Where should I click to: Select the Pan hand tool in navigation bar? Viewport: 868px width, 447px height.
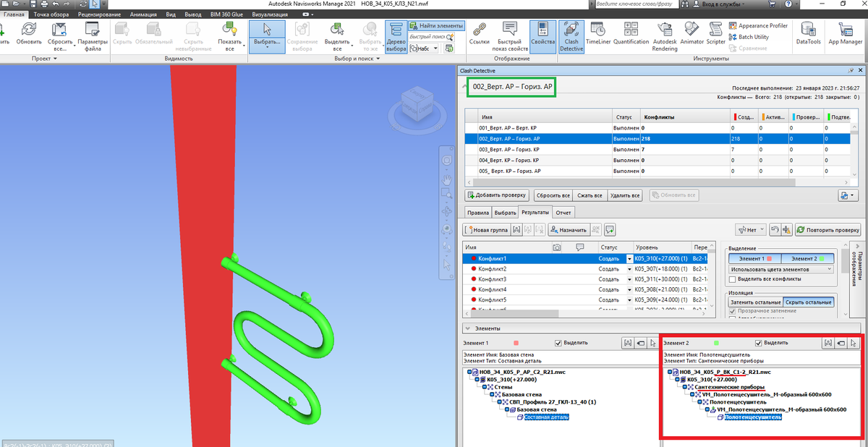(x=448, y=179)
